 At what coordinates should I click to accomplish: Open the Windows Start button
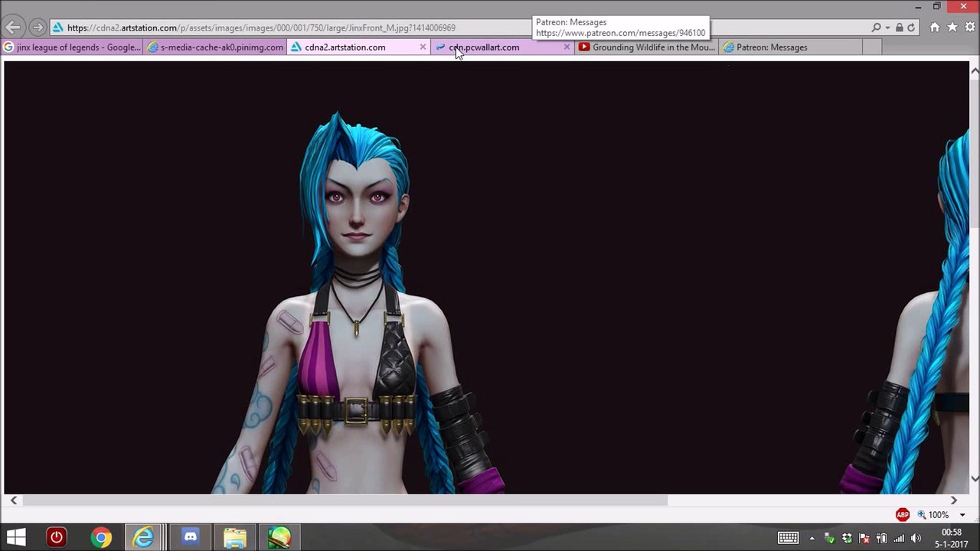[x=16, y=538]
